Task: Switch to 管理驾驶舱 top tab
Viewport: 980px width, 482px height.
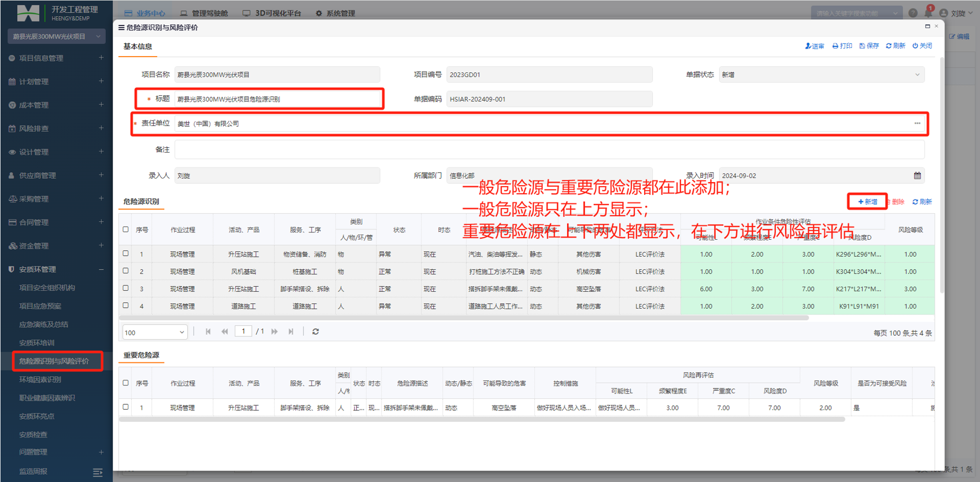Action: pos(204,13)
